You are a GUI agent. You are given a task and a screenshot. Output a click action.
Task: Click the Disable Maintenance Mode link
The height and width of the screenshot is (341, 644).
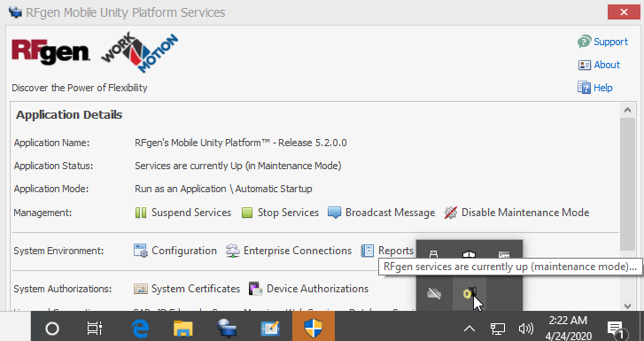point(525,213)
